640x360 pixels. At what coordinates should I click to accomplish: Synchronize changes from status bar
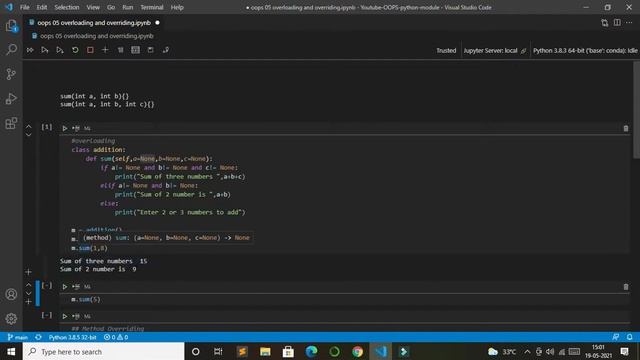point(38,337)
